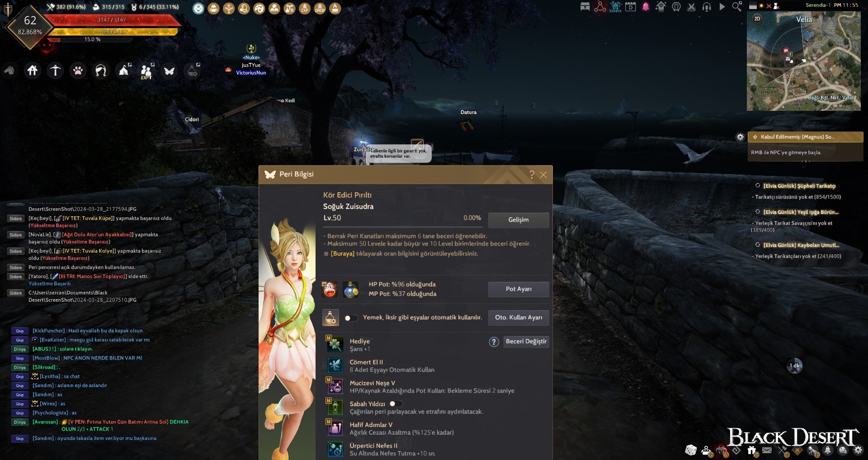The height and width of the screenshot is (460, 868).
Task: Click the Mucizevi Neşe V skill icon
Action: pos(335,386)
